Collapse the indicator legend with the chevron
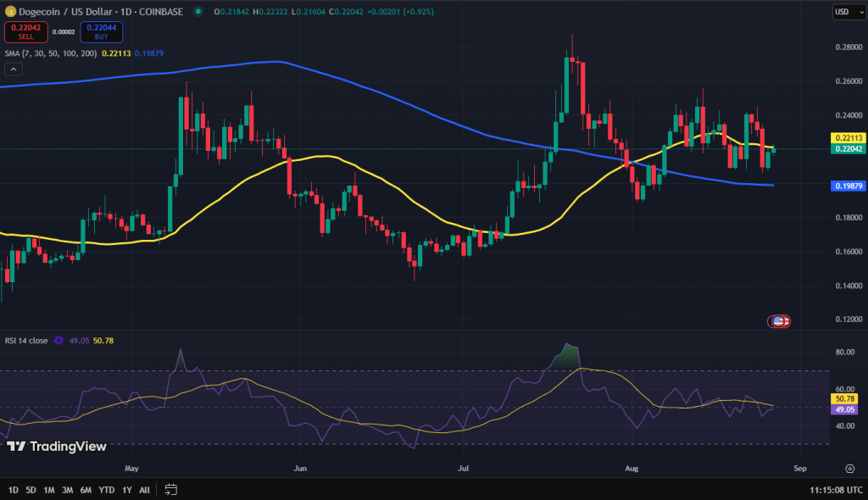 pyautogui.click(x=14, y=69)
